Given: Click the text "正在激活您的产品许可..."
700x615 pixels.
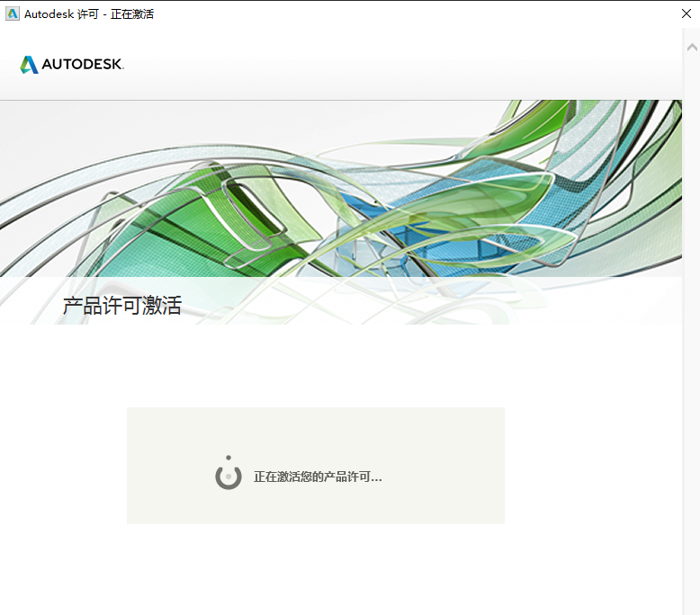Looking at the screenshot, I should [318, 477].
